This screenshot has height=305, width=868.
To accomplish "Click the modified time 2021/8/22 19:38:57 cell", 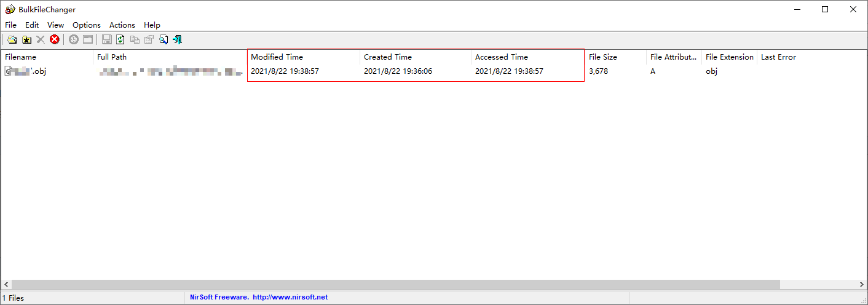I will coord(285,71).
